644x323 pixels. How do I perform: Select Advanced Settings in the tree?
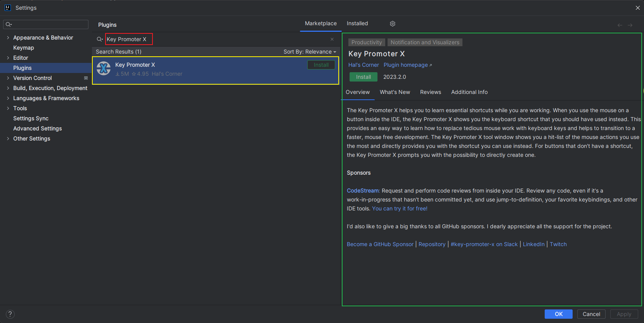38,129
